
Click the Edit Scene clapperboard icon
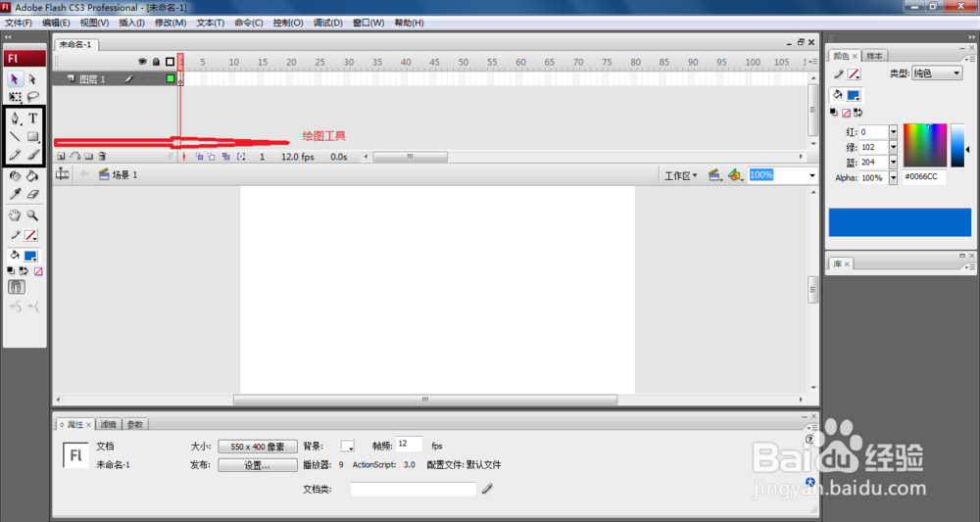pyautogui.click(x=714, y=175)
